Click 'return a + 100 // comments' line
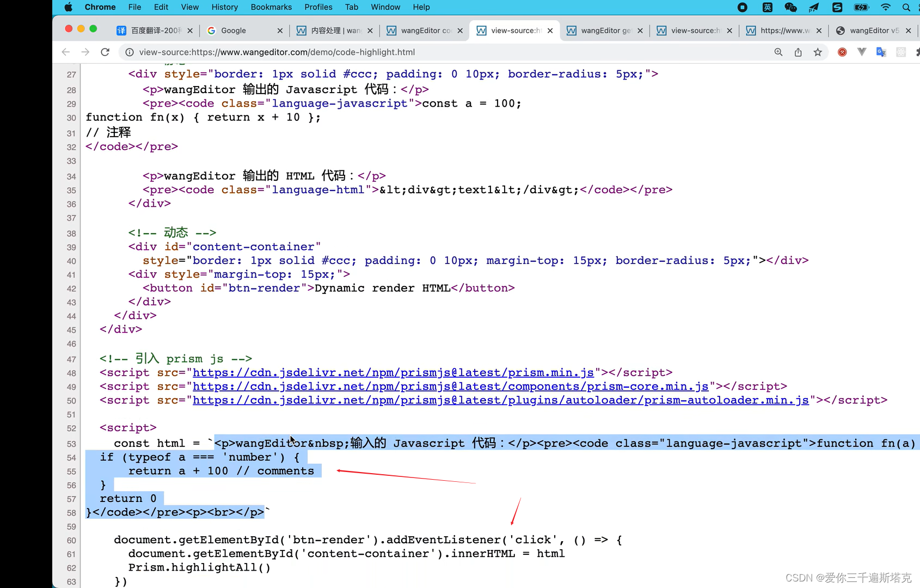Screen dimensions: 920x588 [x=221, y=471]
